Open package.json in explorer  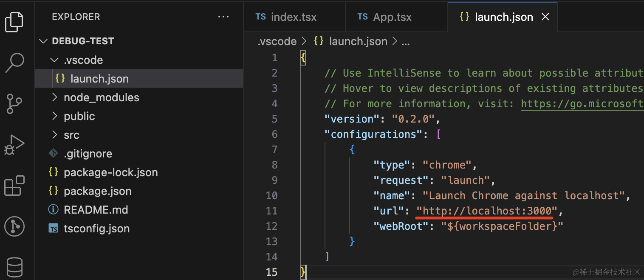coord(139,191)
